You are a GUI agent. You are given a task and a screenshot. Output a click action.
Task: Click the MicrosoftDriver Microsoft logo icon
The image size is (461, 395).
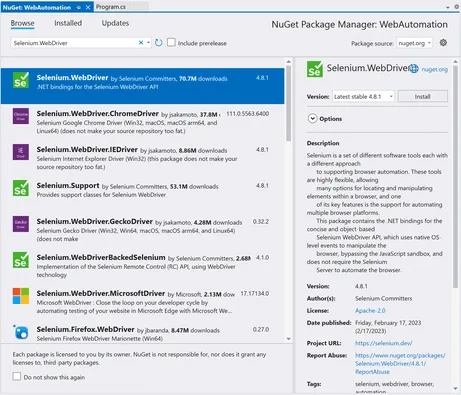(21, 296)
